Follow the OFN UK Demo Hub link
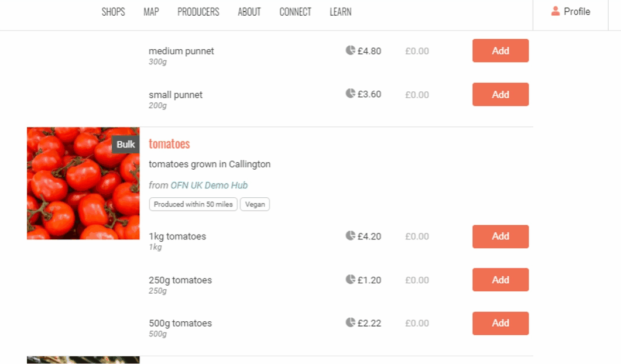This screenshot has height=364, width=621. (x=209, y=186)
